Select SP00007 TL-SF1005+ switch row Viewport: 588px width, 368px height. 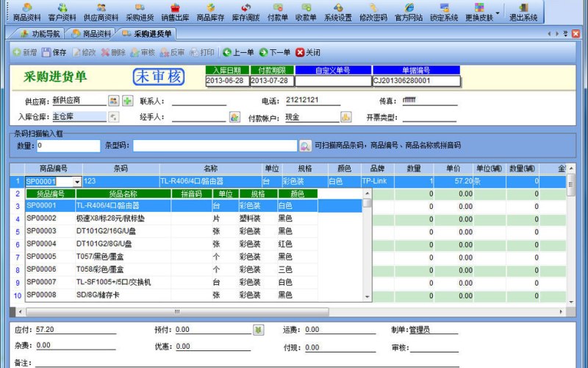(x=172, y=283)
